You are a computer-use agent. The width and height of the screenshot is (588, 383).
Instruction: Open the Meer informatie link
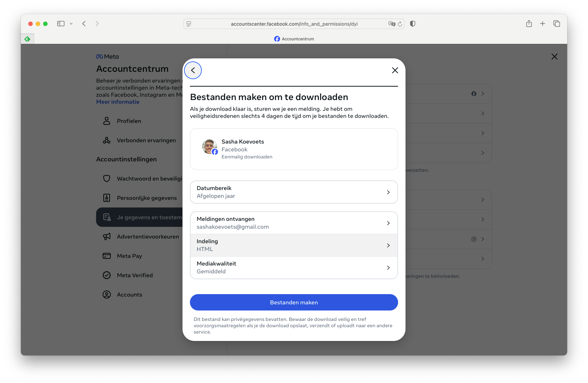(118, 102)
